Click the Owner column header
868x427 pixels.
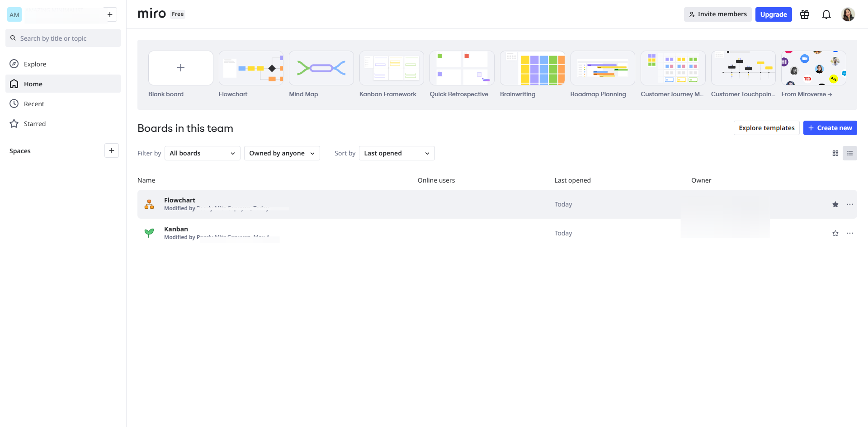701,180
